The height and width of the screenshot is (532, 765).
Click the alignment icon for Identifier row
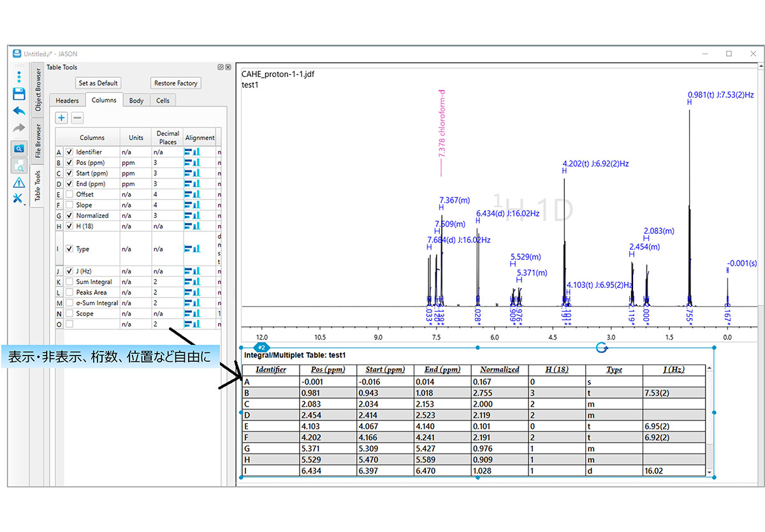pyautogui.click(x=192, y=152)
